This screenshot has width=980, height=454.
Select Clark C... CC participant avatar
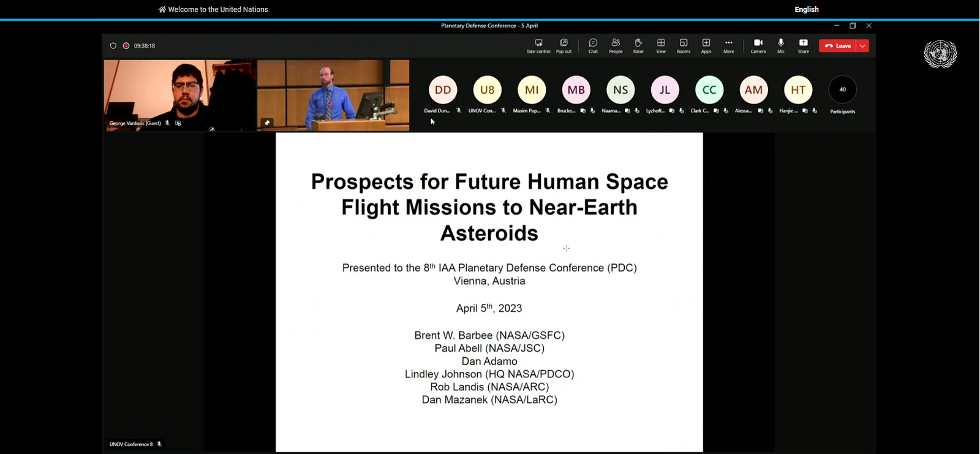pyautogui.click(x=709, y=89)
